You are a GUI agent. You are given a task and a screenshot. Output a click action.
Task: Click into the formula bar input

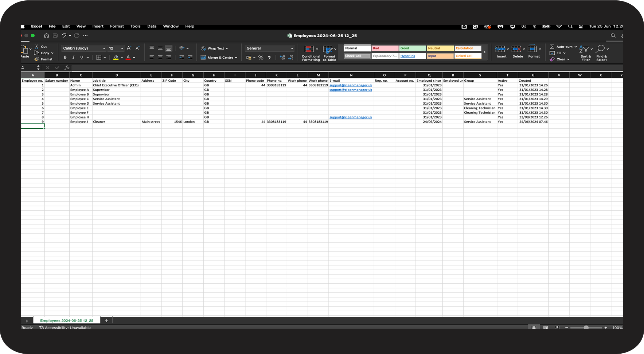click(x=346, y=68)
